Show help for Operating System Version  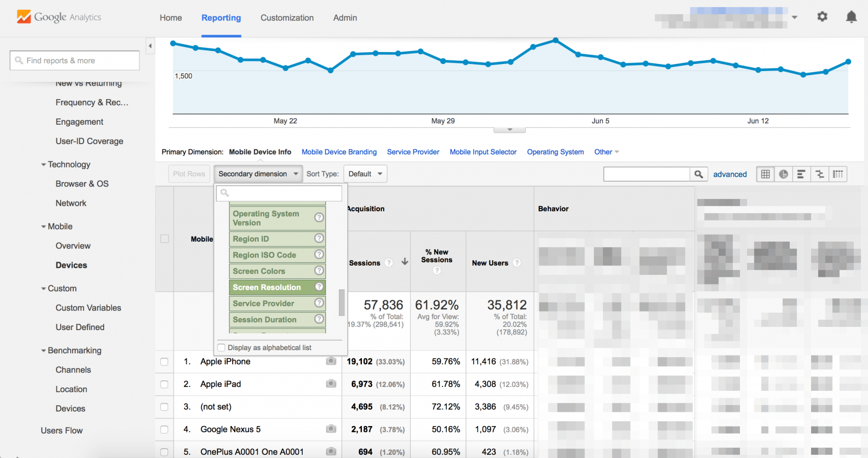[x=319, y=217]
